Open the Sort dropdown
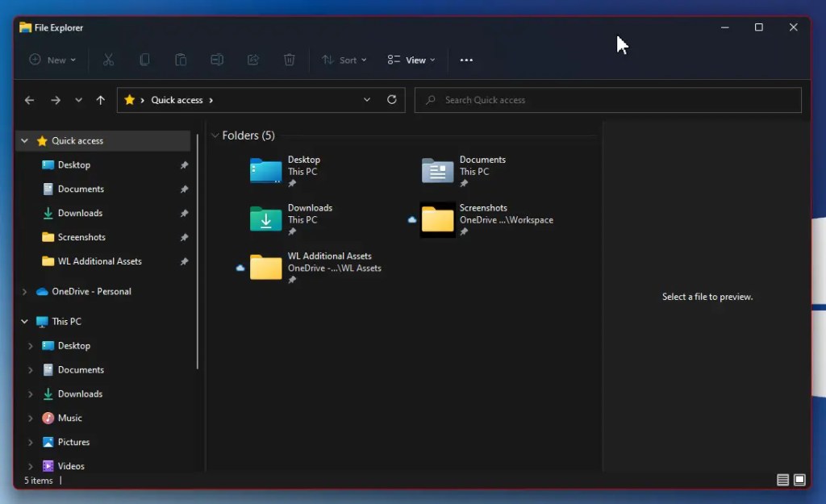This screenshot has height=504, width=826. [x=344, y=60]
